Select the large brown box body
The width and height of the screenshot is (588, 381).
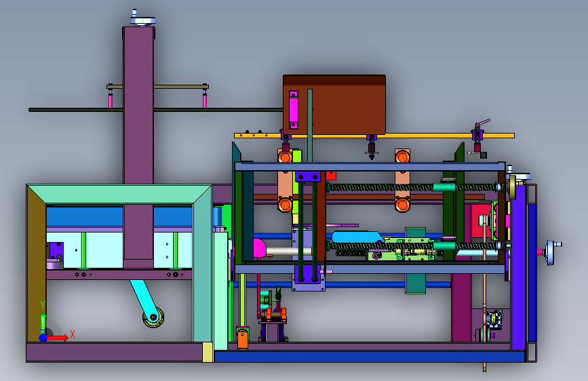334,105
